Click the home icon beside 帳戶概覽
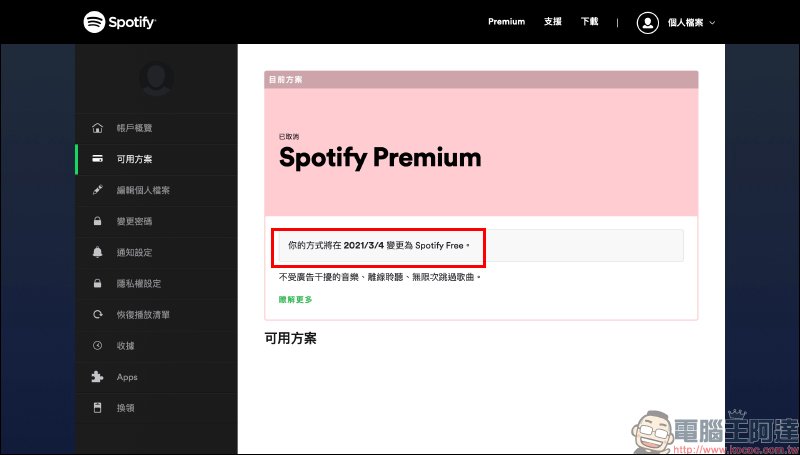 click(97, 128)
